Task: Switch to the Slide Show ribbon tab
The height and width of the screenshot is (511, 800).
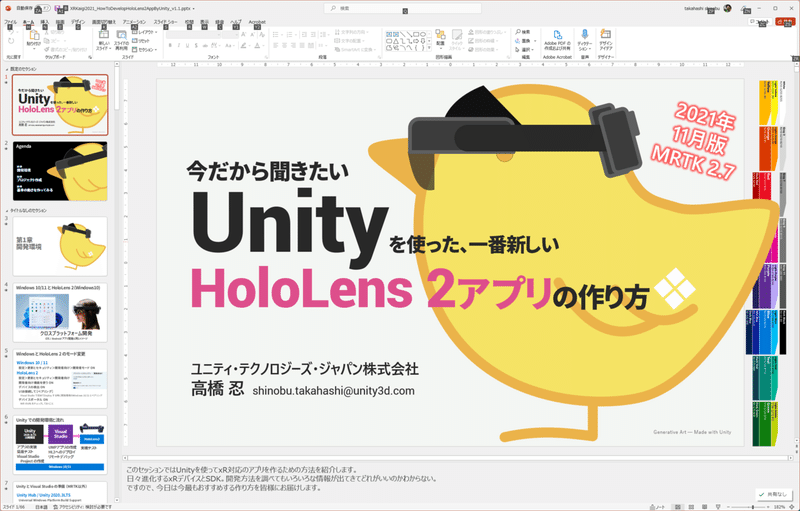Action: click(x=165, y=22)
